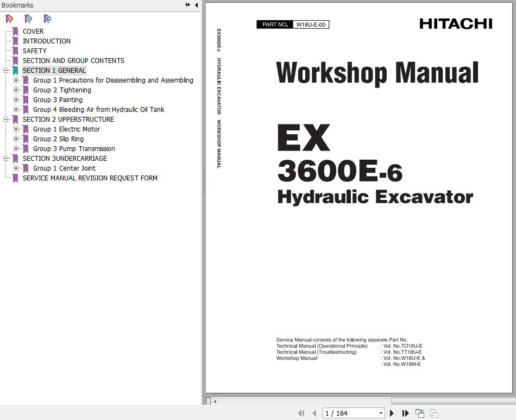This screenshot has height=420, width=516.
Task: Open Group 1 Precautions for Disassembling and Assembling
Action: pyautogui.click(x=113, y=80)
